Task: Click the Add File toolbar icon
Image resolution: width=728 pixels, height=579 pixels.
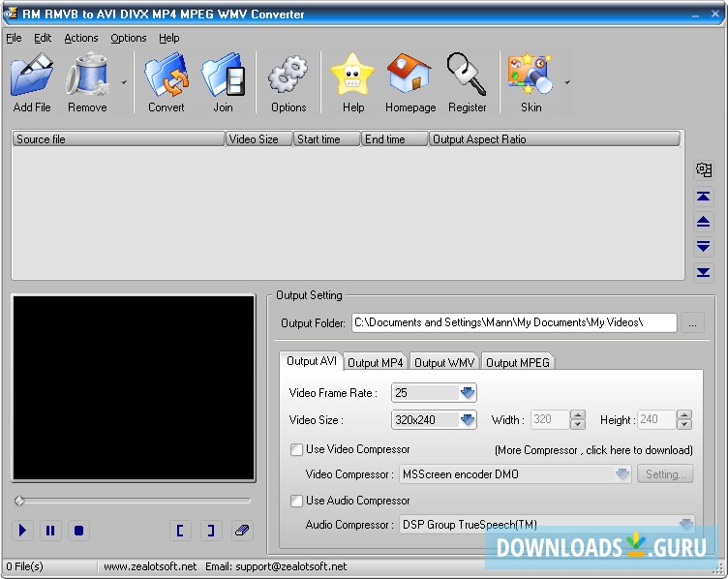Action: click(32, 76)
